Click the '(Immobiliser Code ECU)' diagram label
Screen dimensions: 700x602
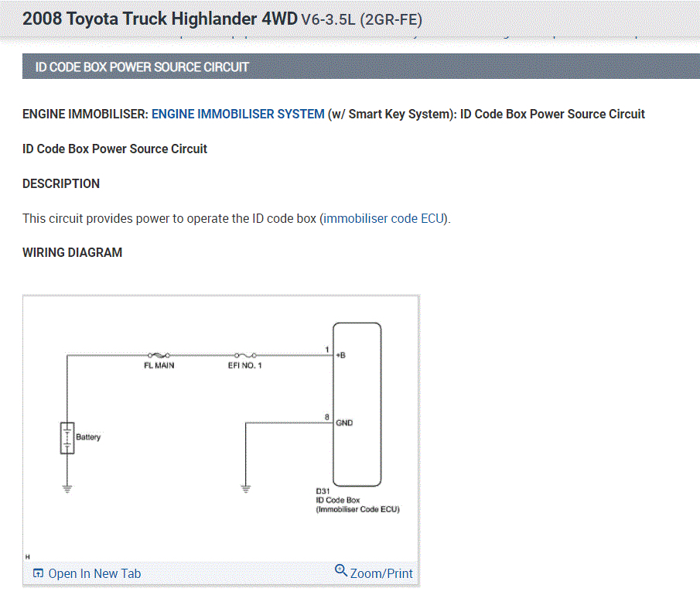[358, 510]
